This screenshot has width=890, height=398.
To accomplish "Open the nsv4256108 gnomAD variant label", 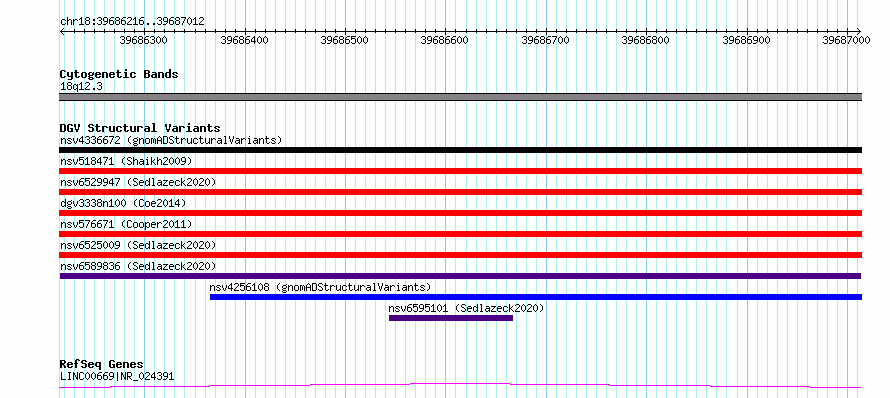I will coord(320,287).
